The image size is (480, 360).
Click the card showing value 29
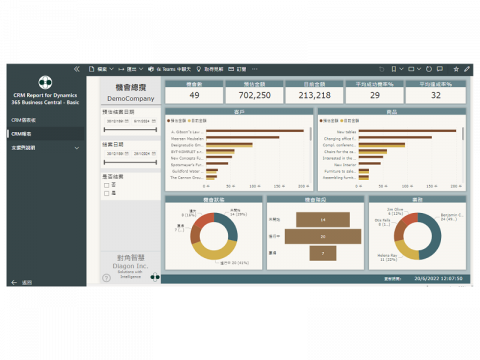point(375,92)
